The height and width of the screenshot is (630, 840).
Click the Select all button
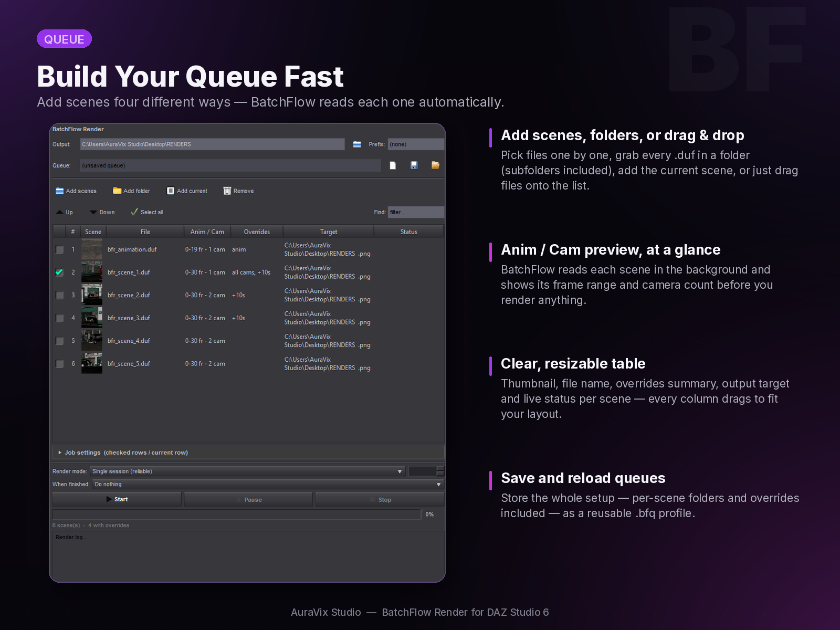coord(148,212)
